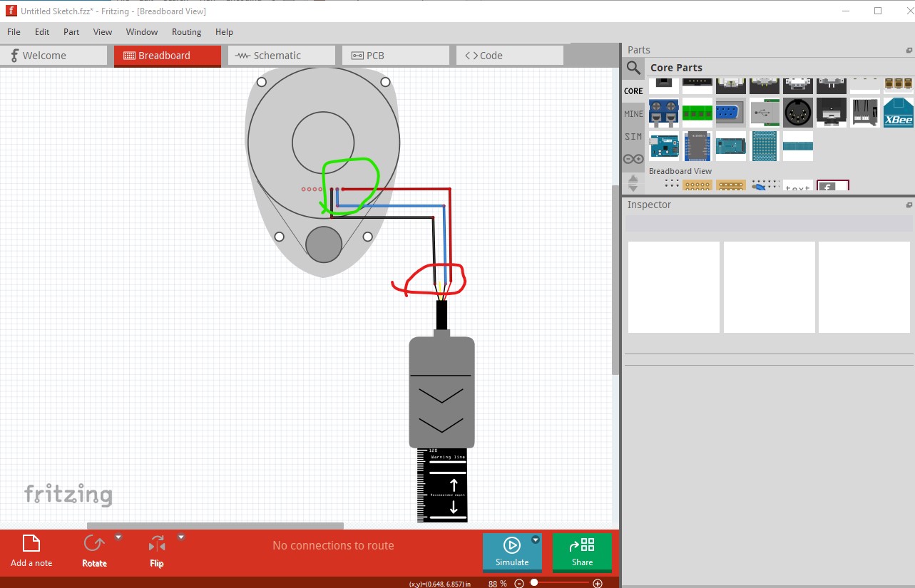Image resolution: width=915 pixels, height=588 pixels.
Task: Pick the blue dotted proto shield part
Action: point(765,146)
